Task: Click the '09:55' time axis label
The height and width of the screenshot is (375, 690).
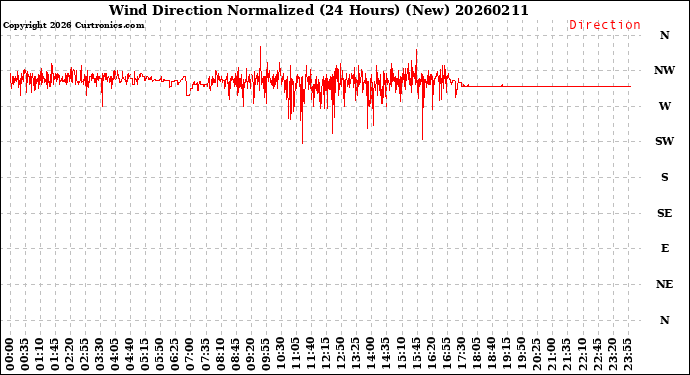Action: click(265, 355)
